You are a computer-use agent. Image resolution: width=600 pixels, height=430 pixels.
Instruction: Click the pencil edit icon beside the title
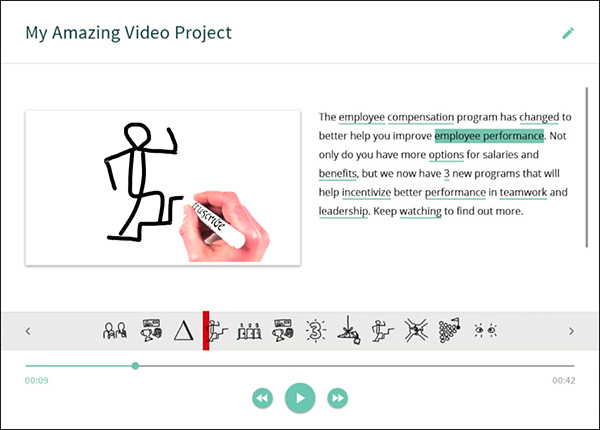(x=568, y=33)
